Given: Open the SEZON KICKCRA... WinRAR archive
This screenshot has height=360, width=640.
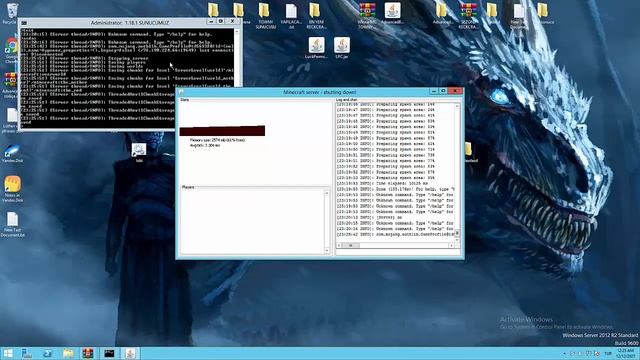Looking at the screenshot, I should click(468, 16).
